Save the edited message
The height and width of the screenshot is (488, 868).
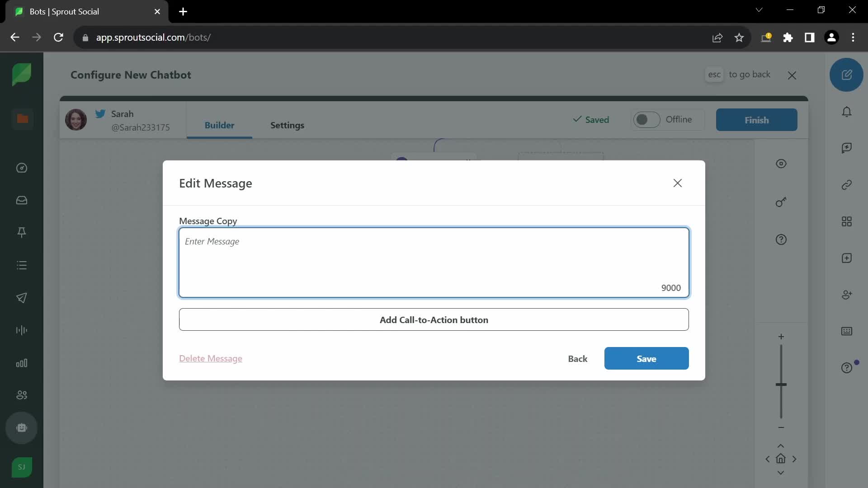click(x=646, y=358)
